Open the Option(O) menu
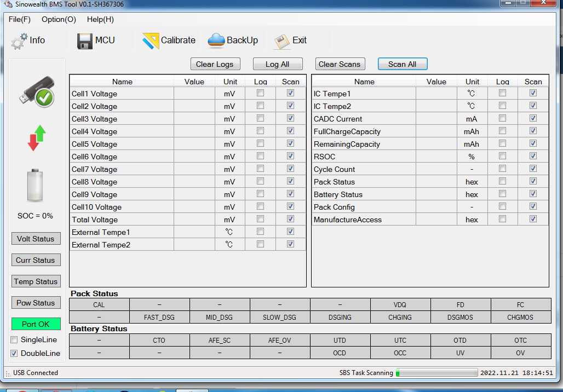Image resolution: width=563 pixels, height=392 pixels. pos(59,20)
